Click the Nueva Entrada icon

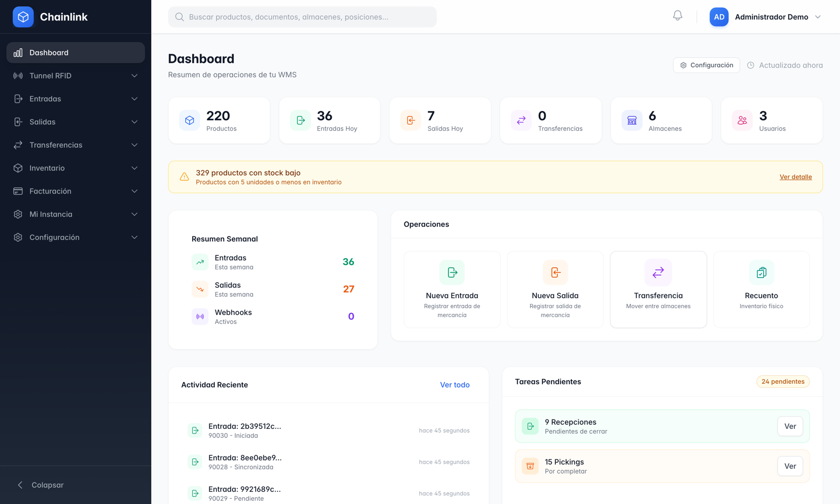click(x=452, y=272)
